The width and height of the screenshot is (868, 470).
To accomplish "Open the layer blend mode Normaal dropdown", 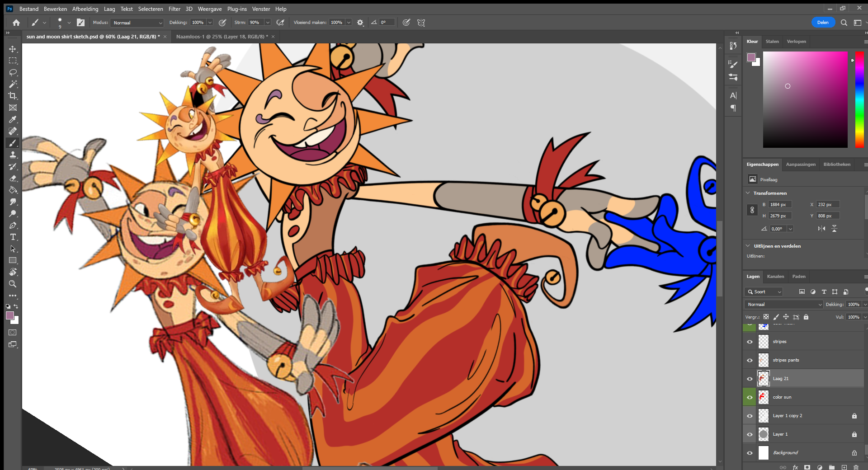I will pyautogui.click(x=784, y=305).
